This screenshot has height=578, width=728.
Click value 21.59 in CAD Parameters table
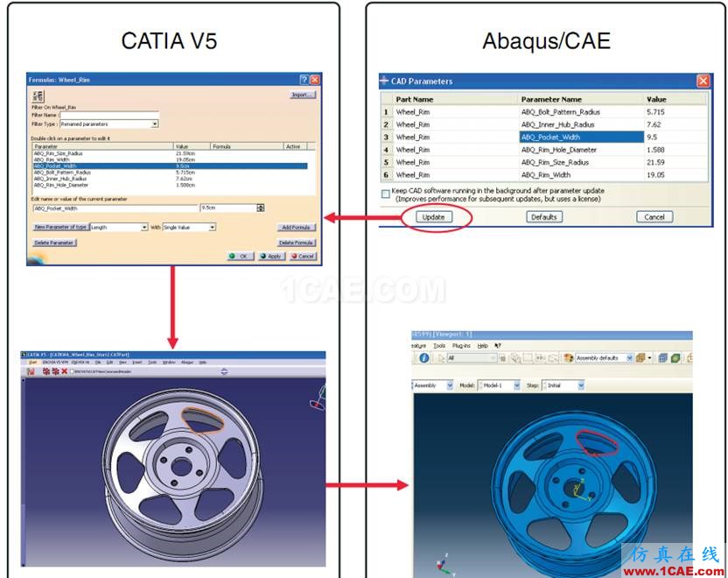pos(655,162)
